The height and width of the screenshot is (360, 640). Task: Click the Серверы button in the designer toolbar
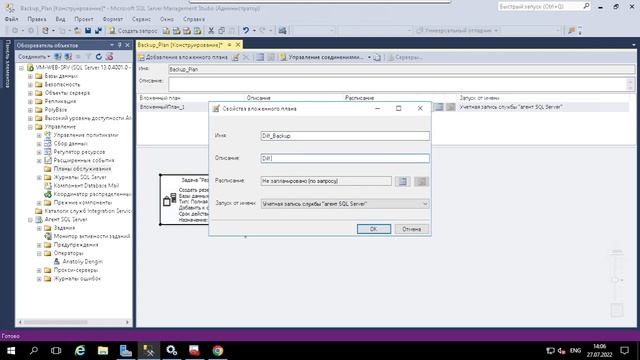click(404, 58)
